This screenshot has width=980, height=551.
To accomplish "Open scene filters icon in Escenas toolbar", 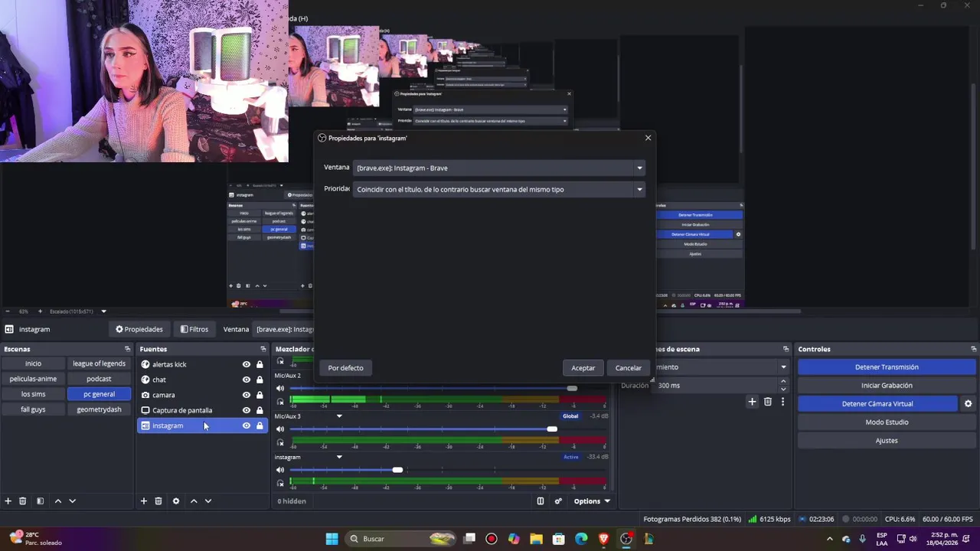I will [40, 501].
